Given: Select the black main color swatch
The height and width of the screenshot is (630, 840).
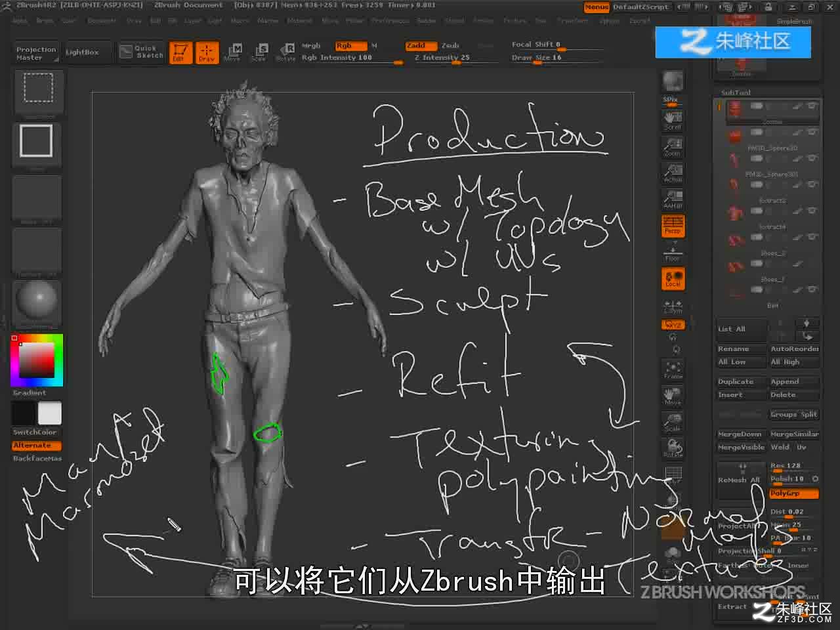Looking at the screenshot, I should tap(24, 413).
